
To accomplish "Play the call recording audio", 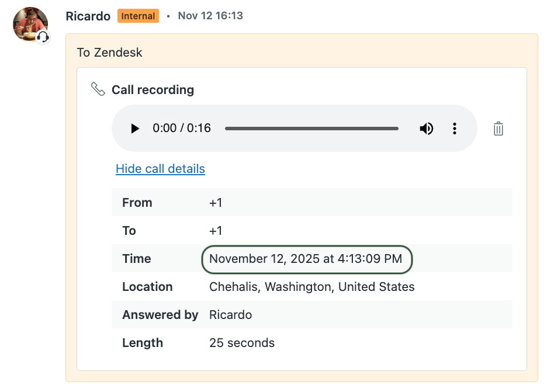I will click(x=135, y=129).
